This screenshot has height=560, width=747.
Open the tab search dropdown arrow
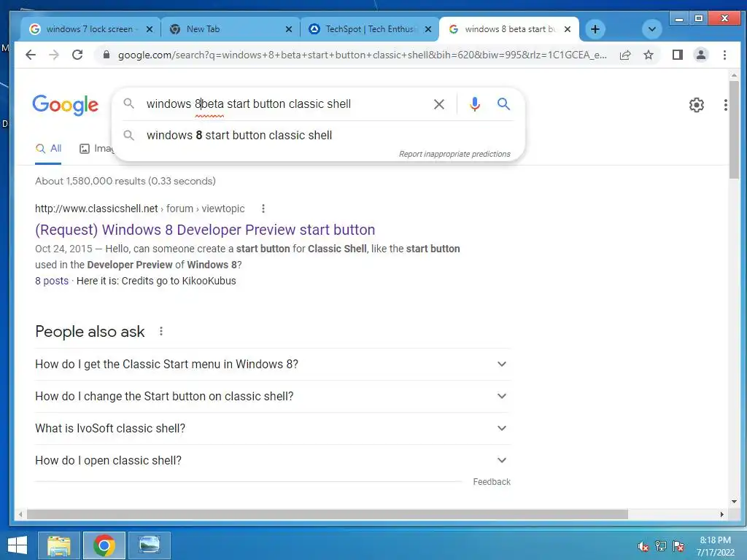pos(651,29)
